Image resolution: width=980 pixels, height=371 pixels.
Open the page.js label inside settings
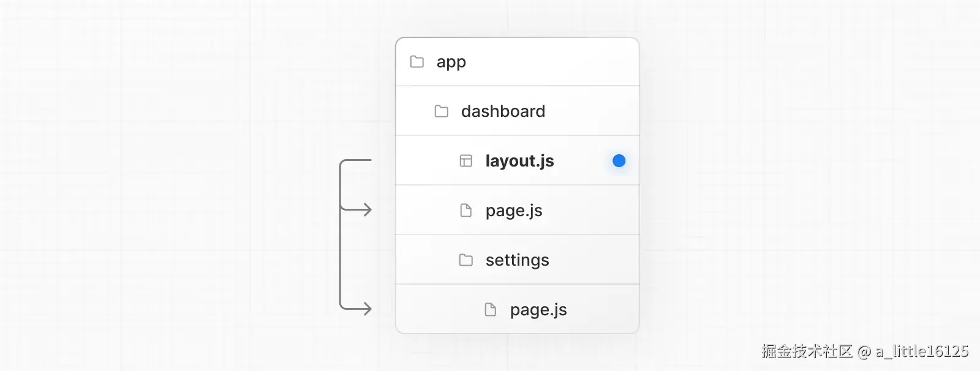(x=538, y=310)
